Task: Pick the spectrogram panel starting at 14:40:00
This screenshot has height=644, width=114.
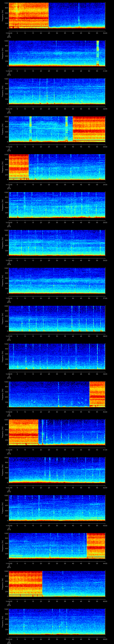Action: pos(57,432)
